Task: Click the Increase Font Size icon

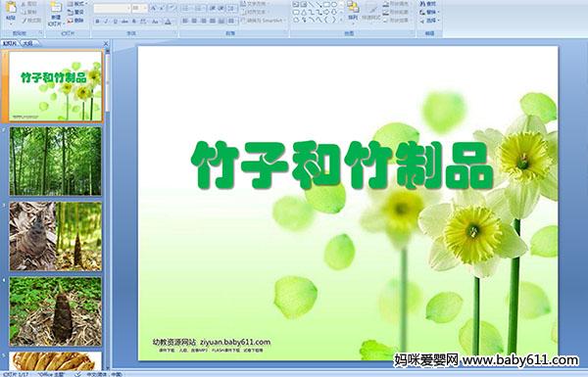Action: pyautogui.click(x=154, y=8)
